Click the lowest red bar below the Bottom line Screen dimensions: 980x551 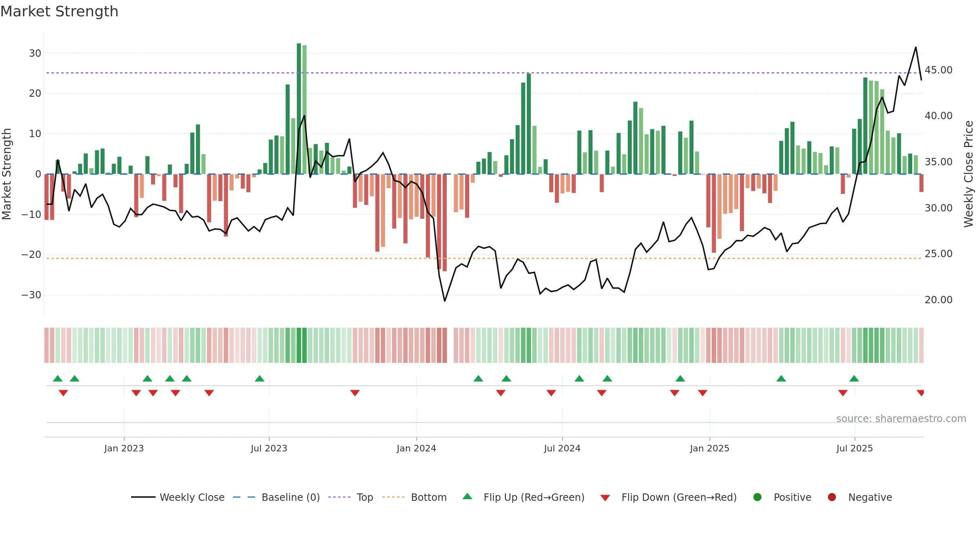point(445,222)
